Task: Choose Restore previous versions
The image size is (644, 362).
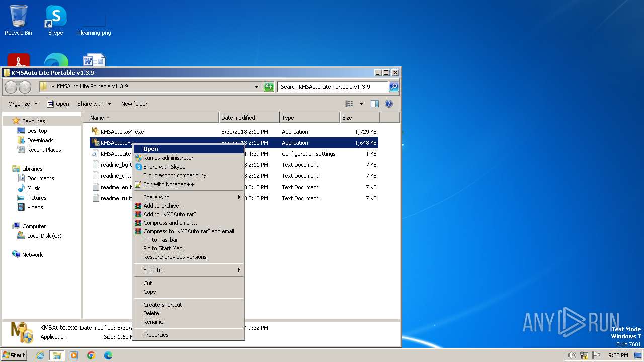Action: 188,257
